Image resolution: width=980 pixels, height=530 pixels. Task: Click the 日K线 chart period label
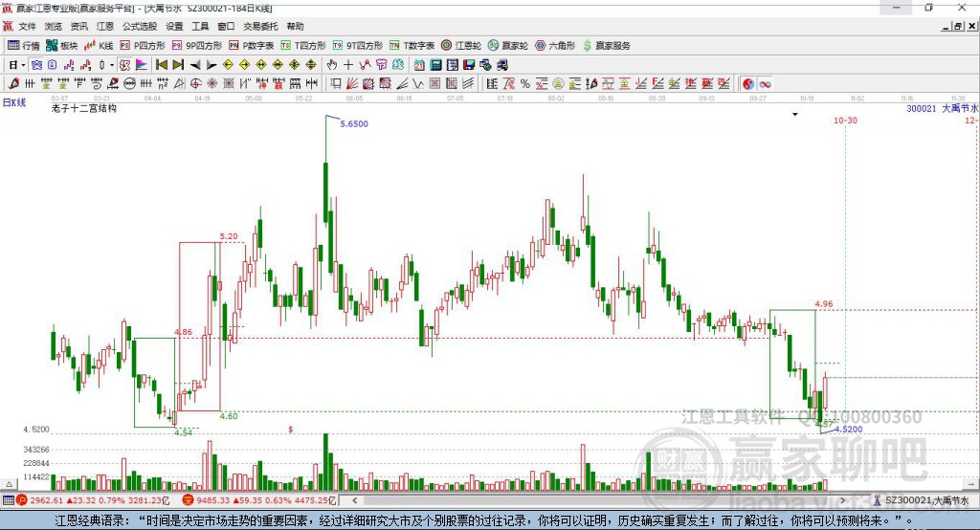click(x=14, y=102)
